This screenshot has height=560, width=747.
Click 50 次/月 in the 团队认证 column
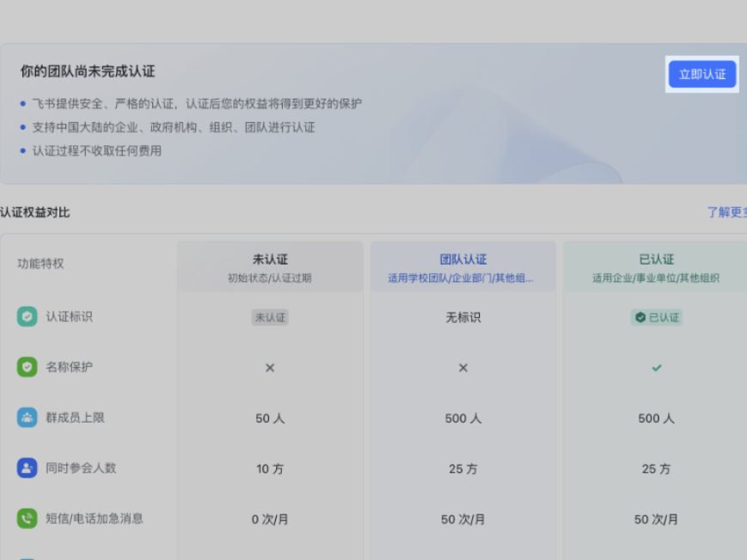click(x=463, y=520)
